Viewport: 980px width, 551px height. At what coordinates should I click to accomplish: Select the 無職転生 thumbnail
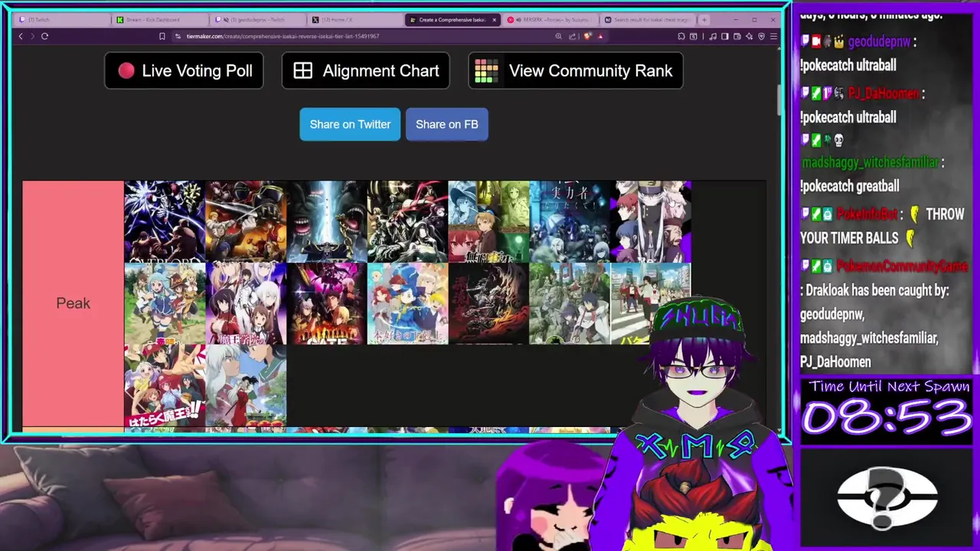[x=488, y=222]
